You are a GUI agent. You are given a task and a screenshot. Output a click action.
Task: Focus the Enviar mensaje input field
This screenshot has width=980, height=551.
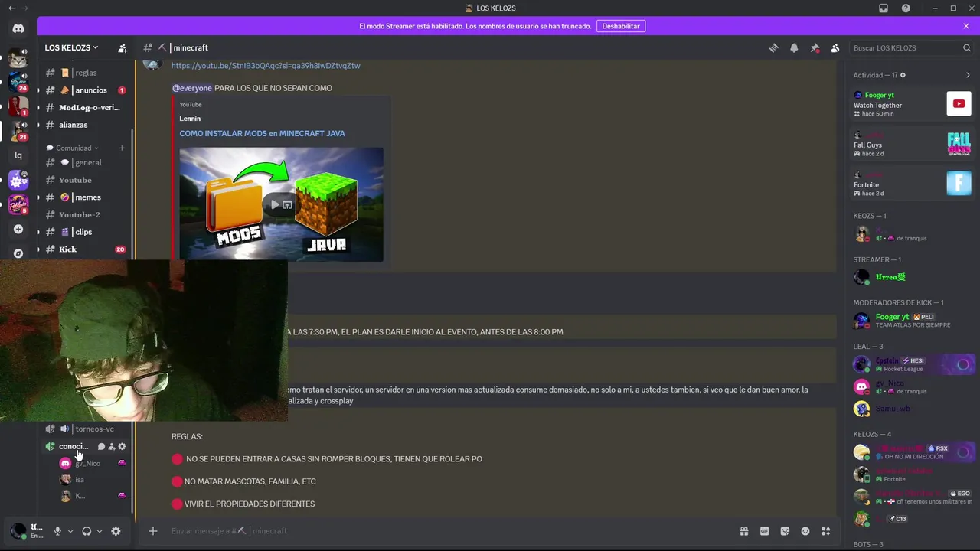click(x=444, y=530)
